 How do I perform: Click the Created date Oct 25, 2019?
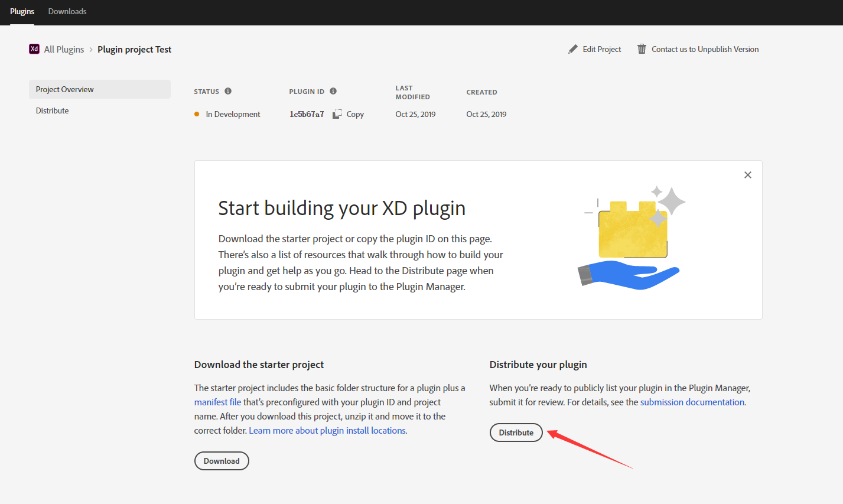tap(486, 114)
